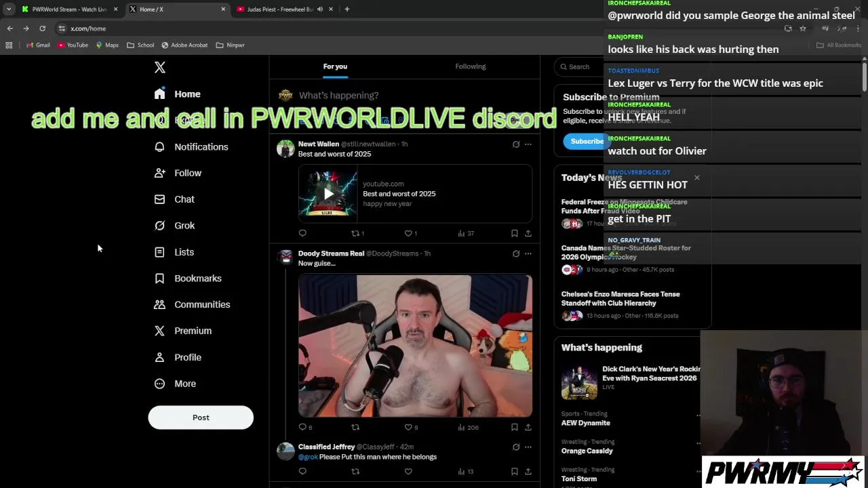The width and height of the screenshot is (868, 488).
Task: Switch to the Following tab
Action: click(471, 66)
